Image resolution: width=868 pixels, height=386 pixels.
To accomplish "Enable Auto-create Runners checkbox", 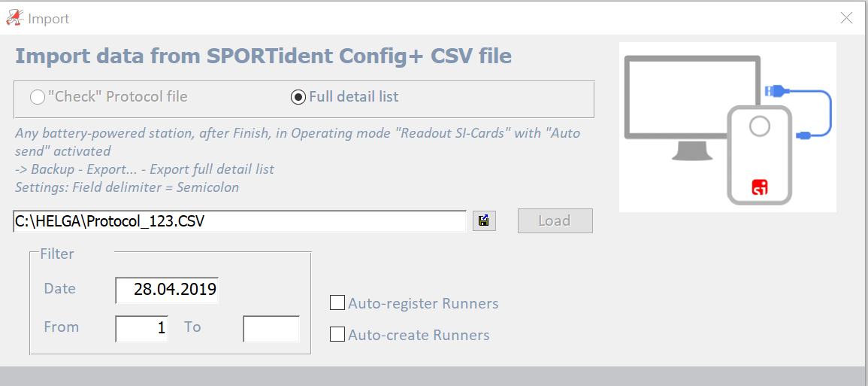I will tap(337, 334).
